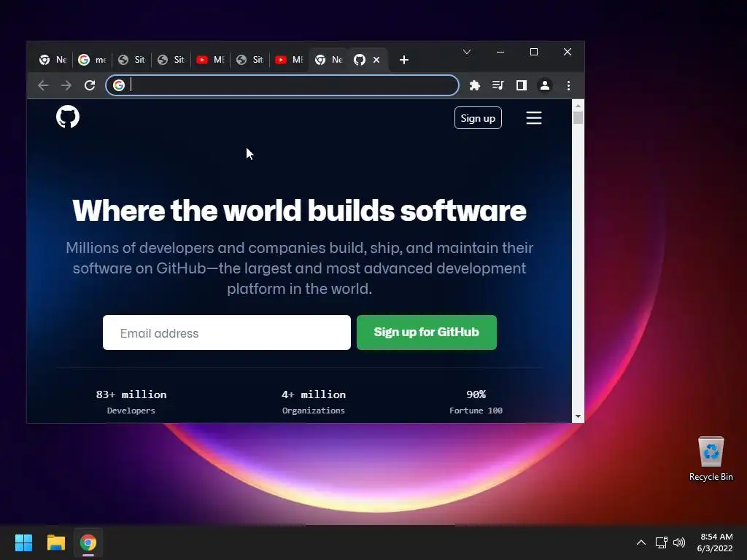Viewport: 747px width, 560px height.
Task: Switch to the first YouTube tab
Action: coord(210,60)
